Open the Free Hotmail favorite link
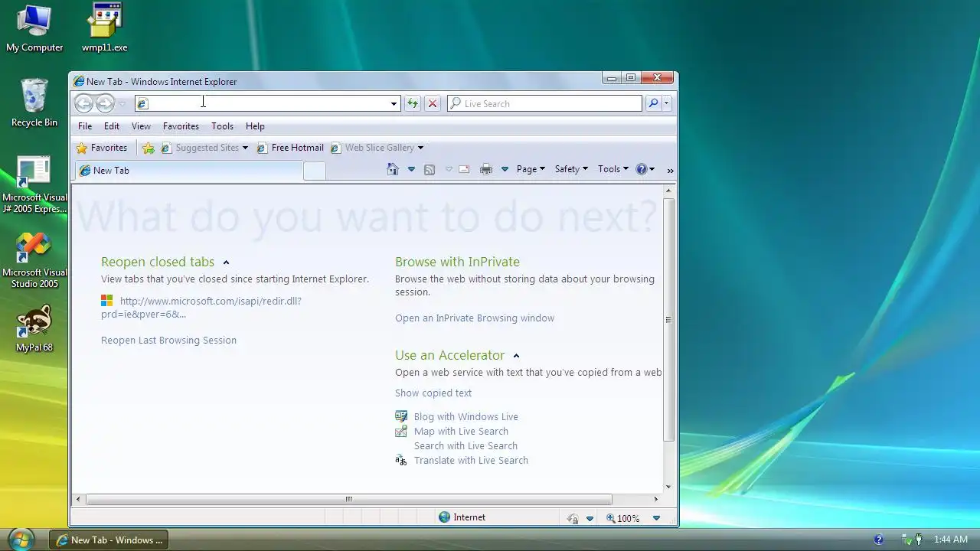This screenshot has width=980, height=551. coord(290,148)
